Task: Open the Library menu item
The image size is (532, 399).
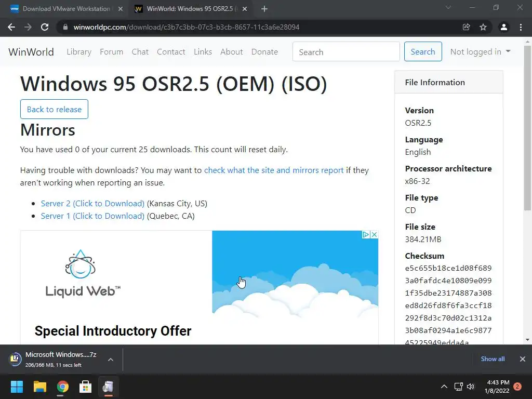Action: [79, 52]
